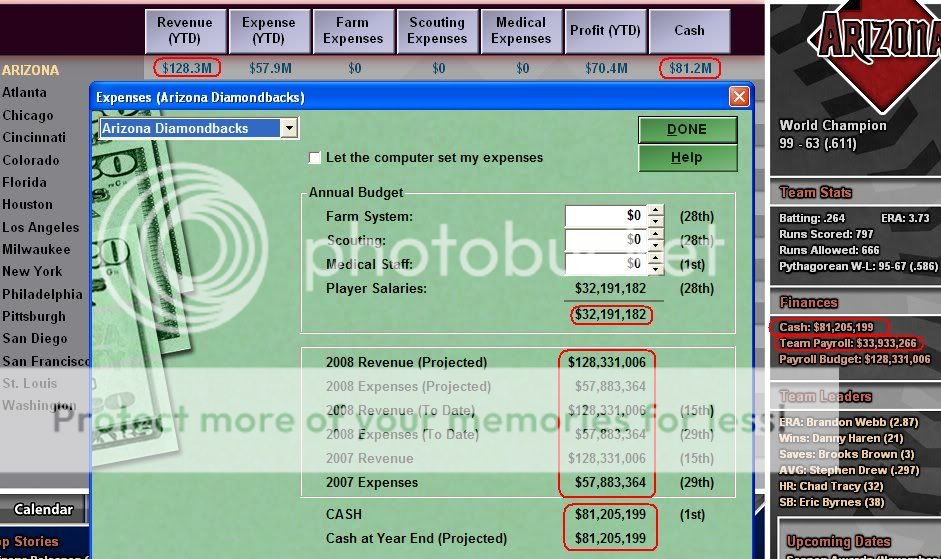Select Atlanta in the team list

24,92
